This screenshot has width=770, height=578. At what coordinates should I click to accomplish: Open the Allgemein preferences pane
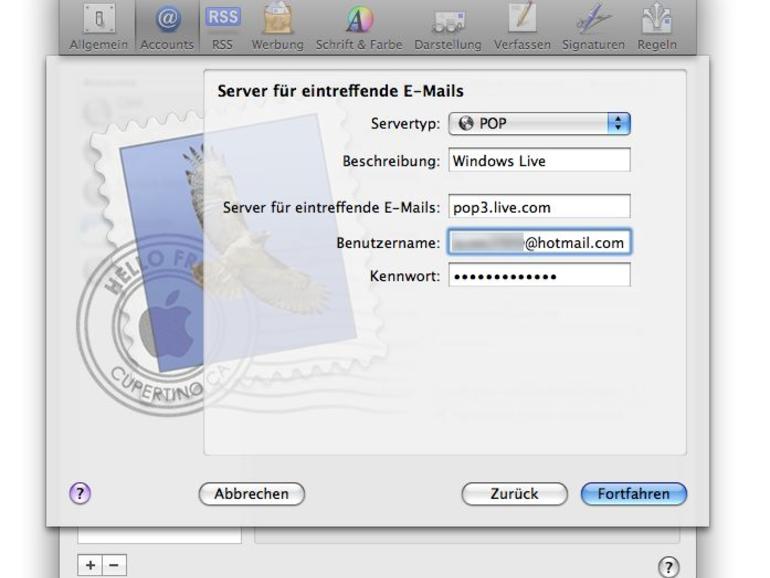[99, 27]
